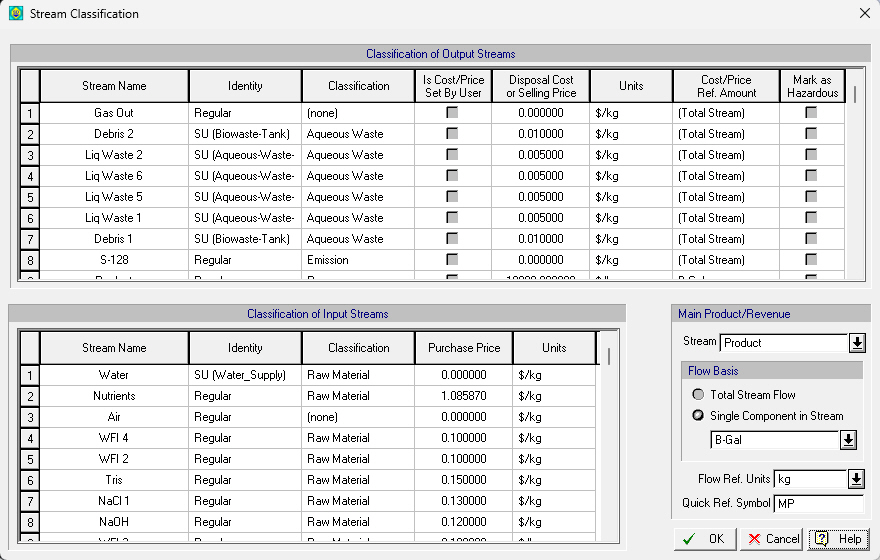The image size is (880, 560).
Task: Open the Flow Ref. Units dropdown
Action: 856,479
